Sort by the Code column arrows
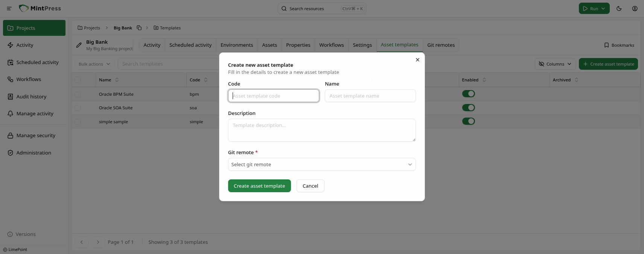The height and width of the screenshot is (254, 644). coord(206,80)
